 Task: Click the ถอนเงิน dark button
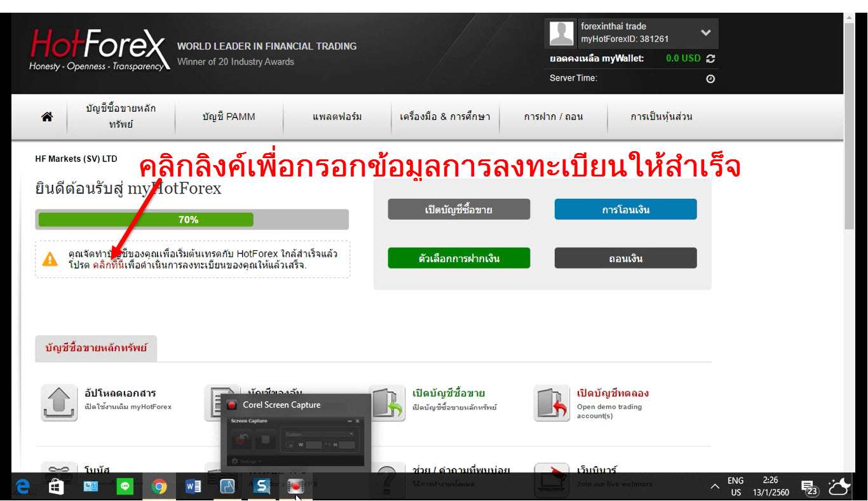(625, 258)
